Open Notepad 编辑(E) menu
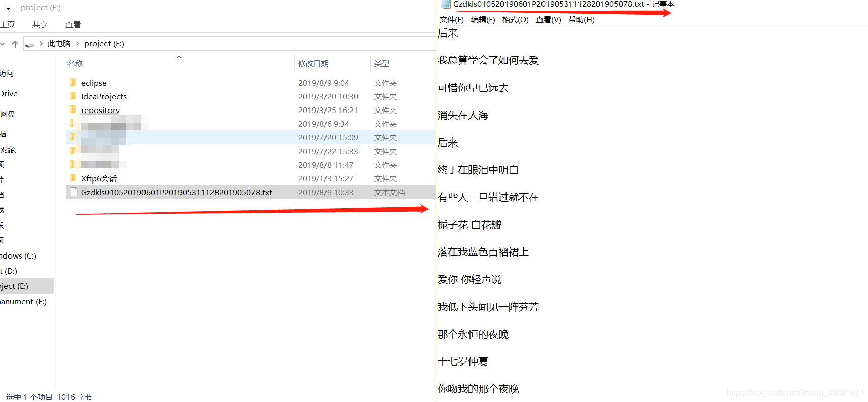This screenshot has height=402, width=868. tap(483, 20)
